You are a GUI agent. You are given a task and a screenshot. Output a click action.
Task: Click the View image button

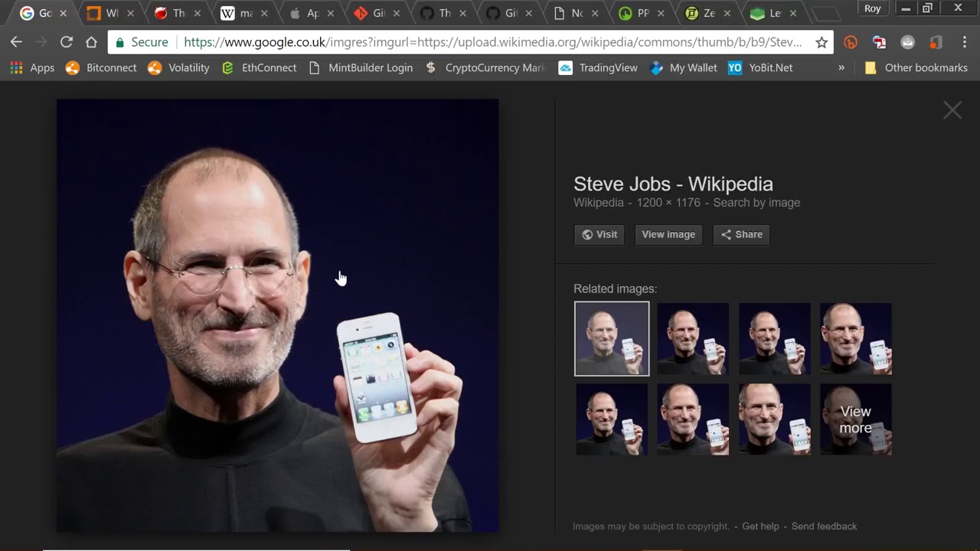pyautogui.click(x=668, y=234)
